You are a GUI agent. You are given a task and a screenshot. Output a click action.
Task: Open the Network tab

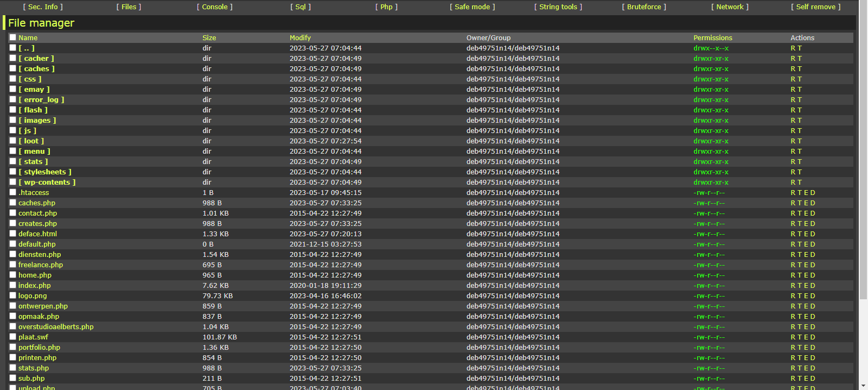click(x=730, y=7)
